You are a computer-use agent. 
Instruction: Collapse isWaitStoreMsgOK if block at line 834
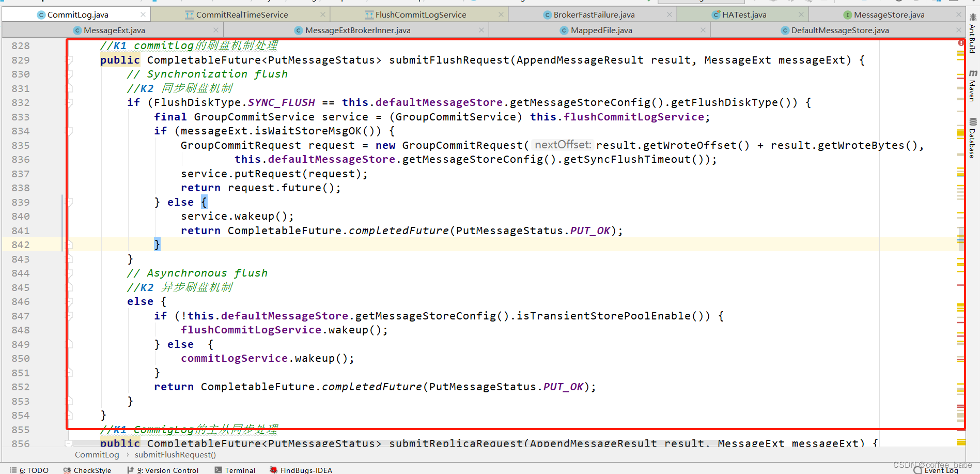click(x=69, y=131)
